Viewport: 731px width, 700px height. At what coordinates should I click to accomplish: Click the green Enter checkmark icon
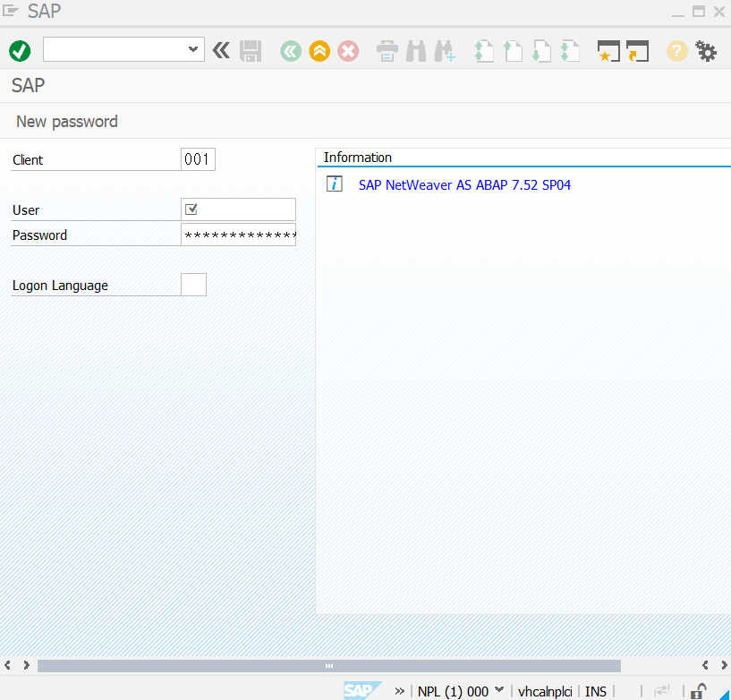tap(20, 51)
